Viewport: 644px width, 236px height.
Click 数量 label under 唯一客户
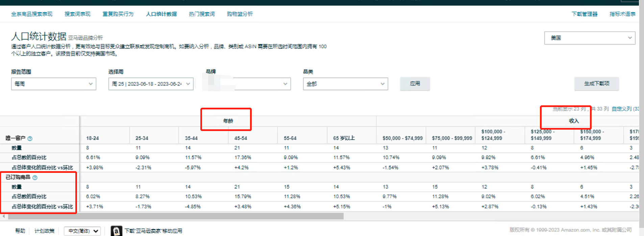17,148
